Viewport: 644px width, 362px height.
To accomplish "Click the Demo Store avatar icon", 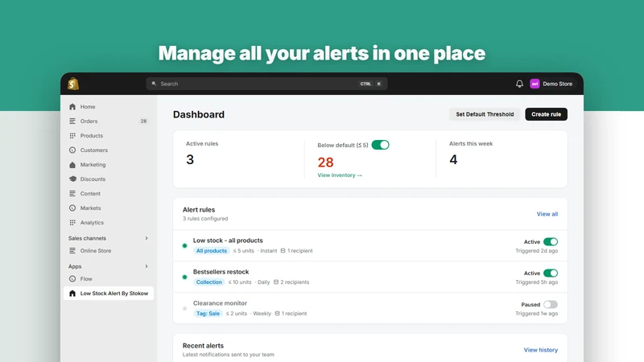I will [x=535, y=84].
